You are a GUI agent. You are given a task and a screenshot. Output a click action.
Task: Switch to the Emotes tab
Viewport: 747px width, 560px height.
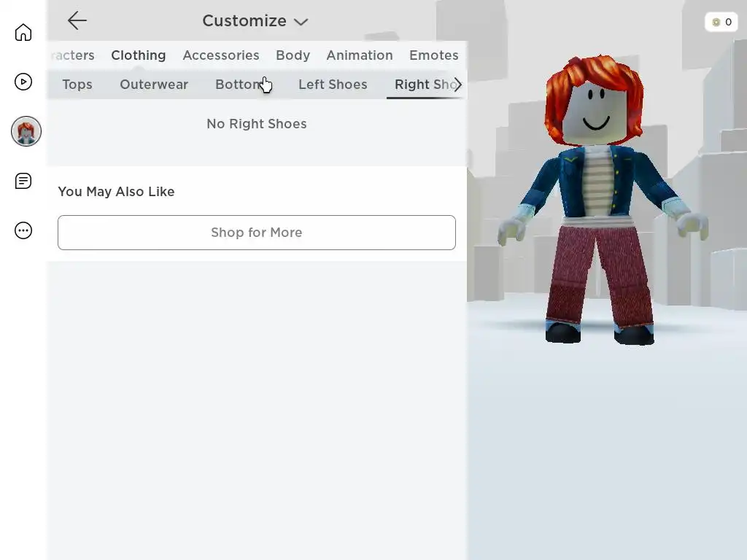tap(433, 55)
